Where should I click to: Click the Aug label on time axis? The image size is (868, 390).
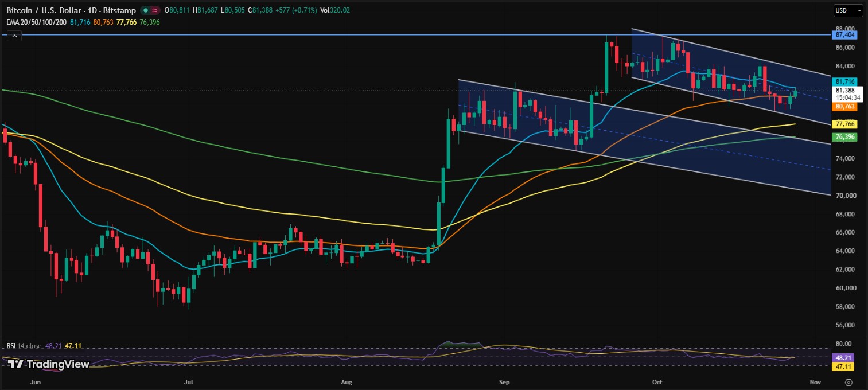coord(346,382)
